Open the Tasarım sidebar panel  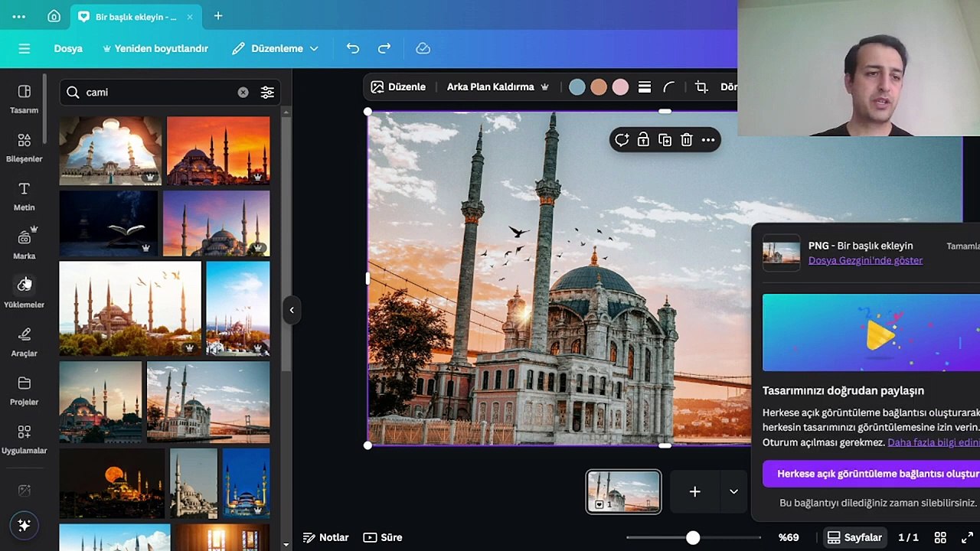(x=24, y=99)
